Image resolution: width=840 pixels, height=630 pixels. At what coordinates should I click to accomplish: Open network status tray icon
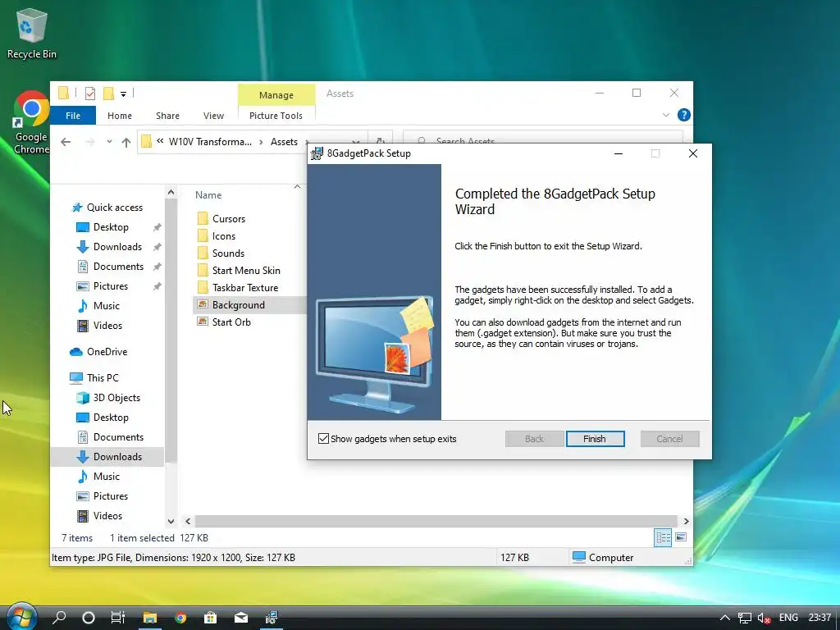744,618
